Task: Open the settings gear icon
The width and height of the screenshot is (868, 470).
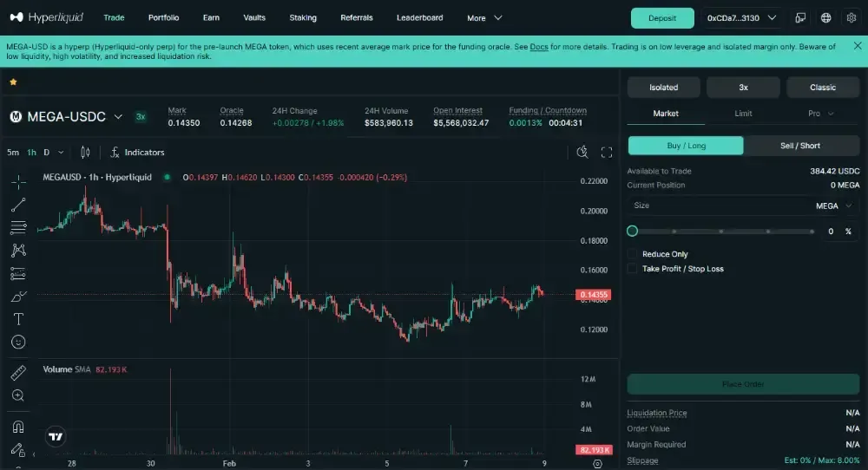Action: click(x=852, y=17)
